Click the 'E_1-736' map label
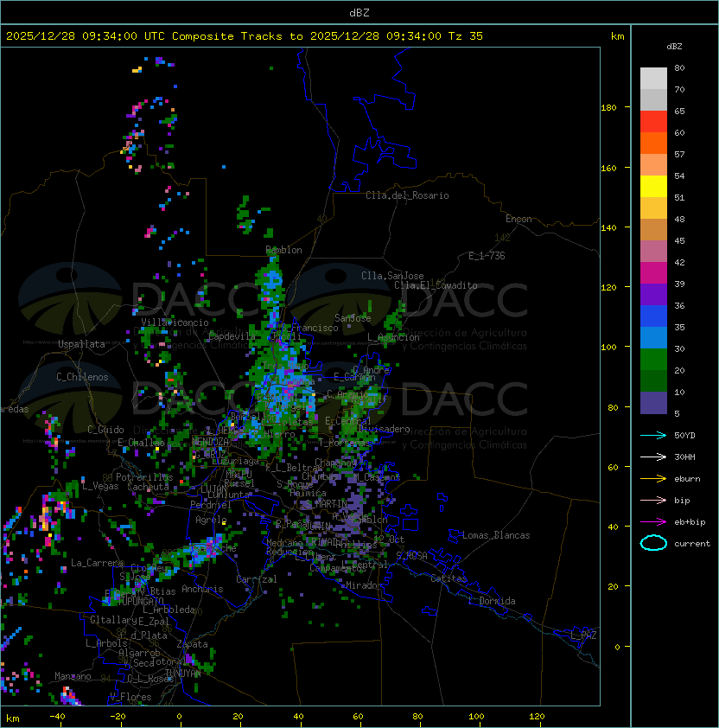 click(487, 256)
